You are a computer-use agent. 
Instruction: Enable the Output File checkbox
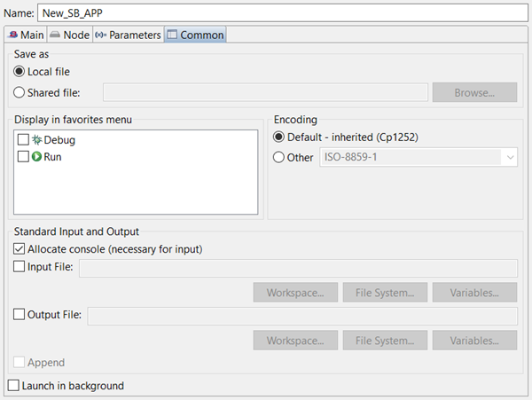[20, 313]
